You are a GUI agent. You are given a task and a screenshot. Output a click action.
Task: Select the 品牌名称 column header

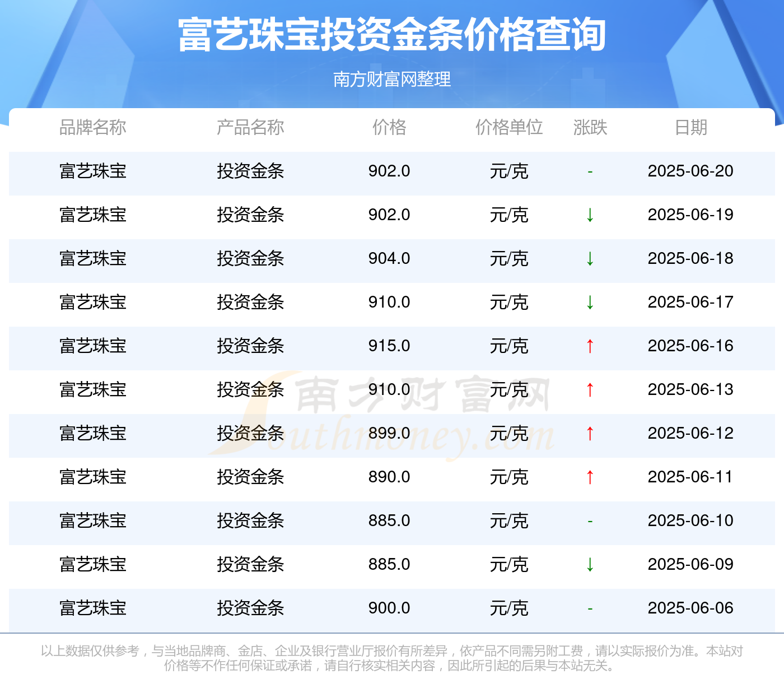point(93,127)
